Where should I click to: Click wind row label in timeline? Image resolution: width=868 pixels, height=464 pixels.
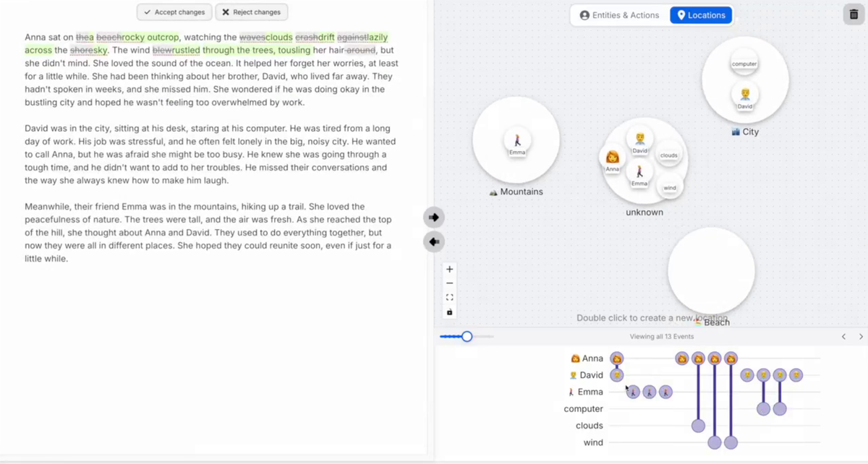pyautogui.click(x=593, y=442)
